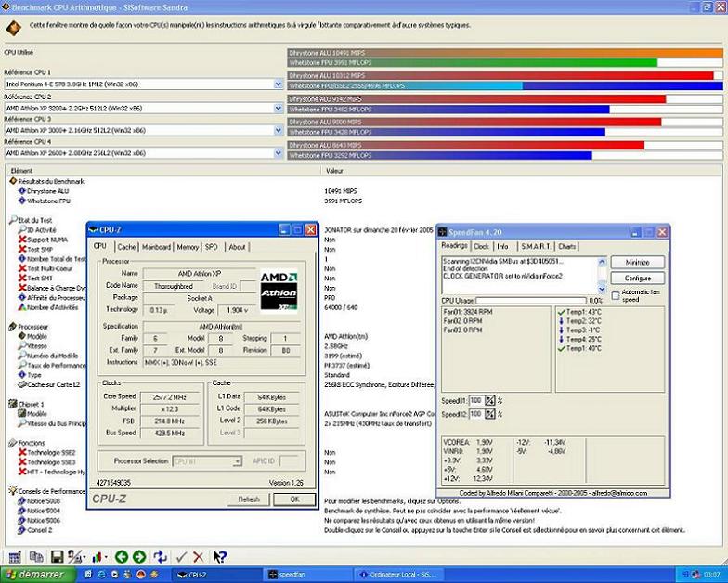The image size is (728, 583).
Task: Switch to the Mainboard tab in CPU-Z
Action: (x=156, y=247)
